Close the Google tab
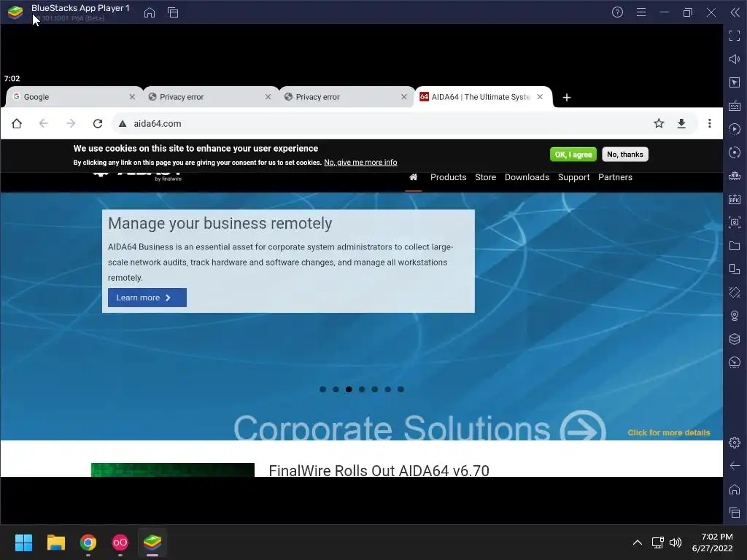Screen dimensions: 747x560 point(132,97)
